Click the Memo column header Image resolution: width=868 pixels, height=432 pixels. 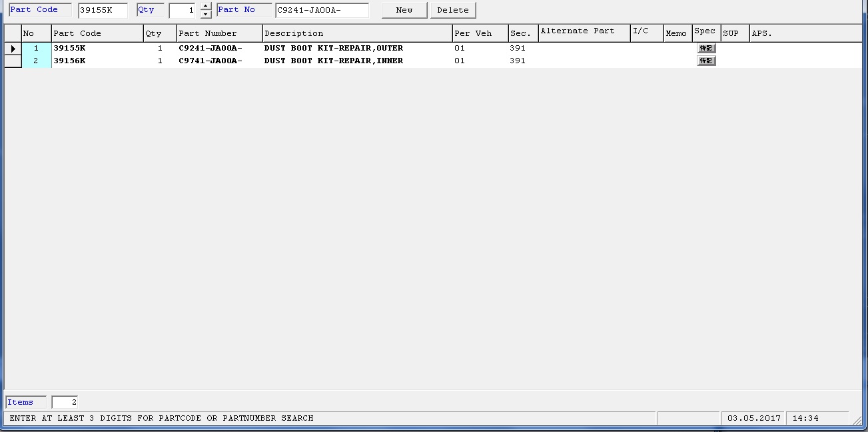coord(677,33)
